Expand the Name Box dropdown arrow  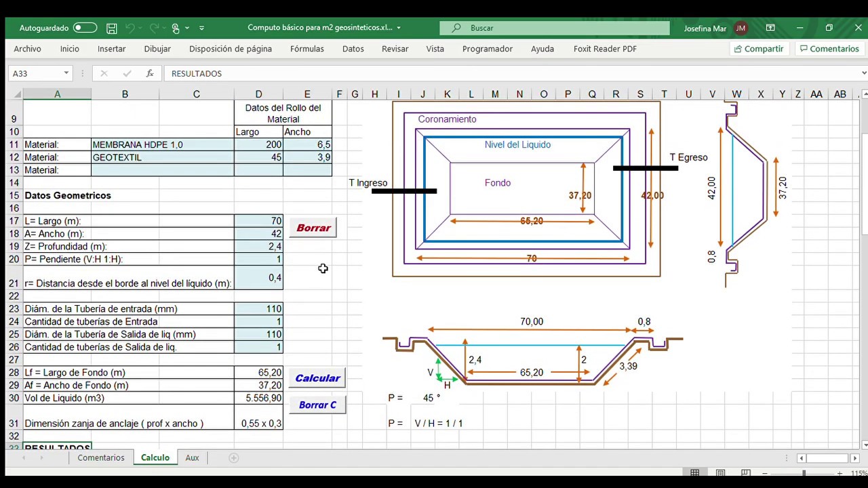pos(66,73)
